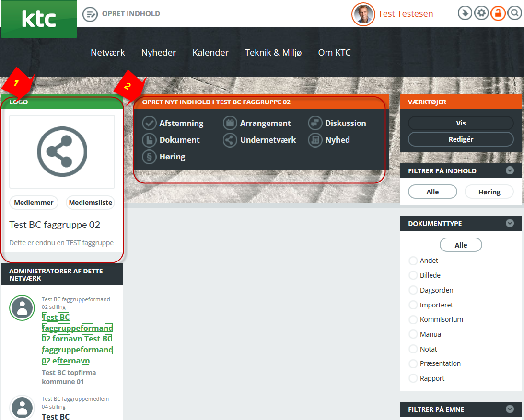Click the orange lock icon

click(498, 13)
